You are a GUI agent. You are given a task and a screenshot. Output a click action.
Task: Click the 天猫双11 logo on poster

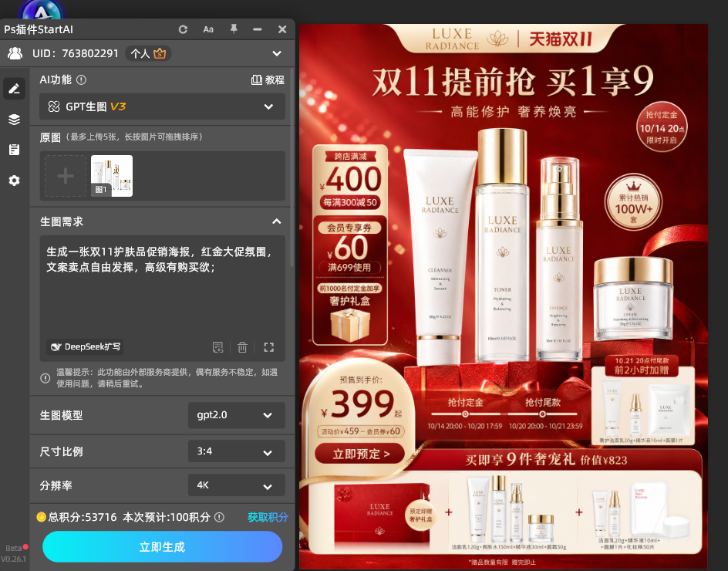561,39
